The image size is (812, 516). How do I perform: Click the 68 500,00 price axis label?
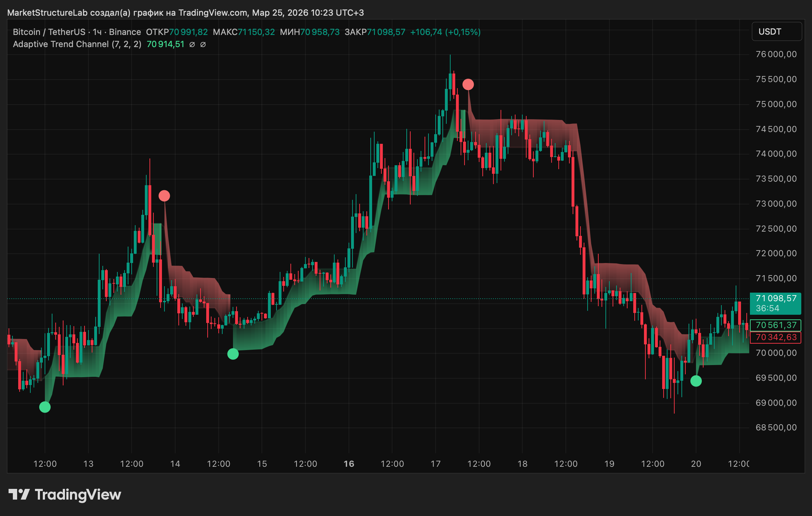point(776,428)
